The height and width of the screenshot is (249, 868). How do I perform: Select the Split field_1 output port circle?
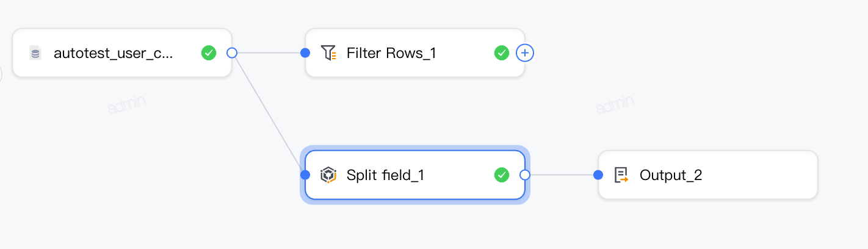(525, 175)
